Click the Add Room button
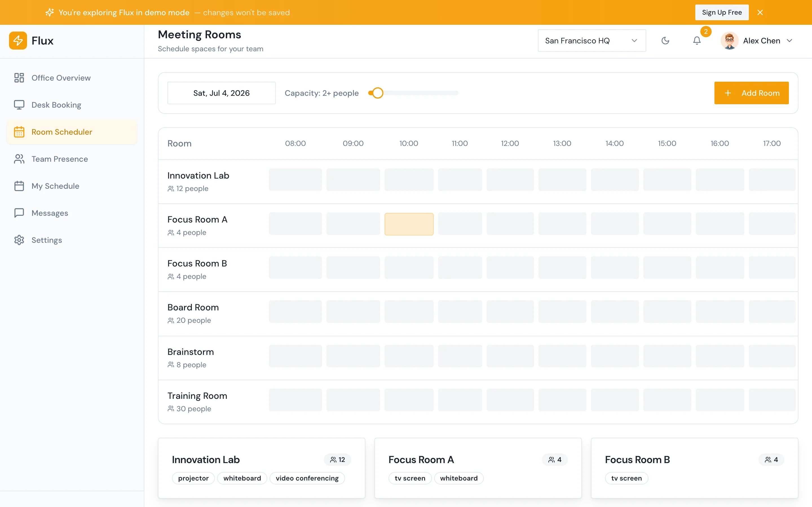 click(x=751, y=93)
